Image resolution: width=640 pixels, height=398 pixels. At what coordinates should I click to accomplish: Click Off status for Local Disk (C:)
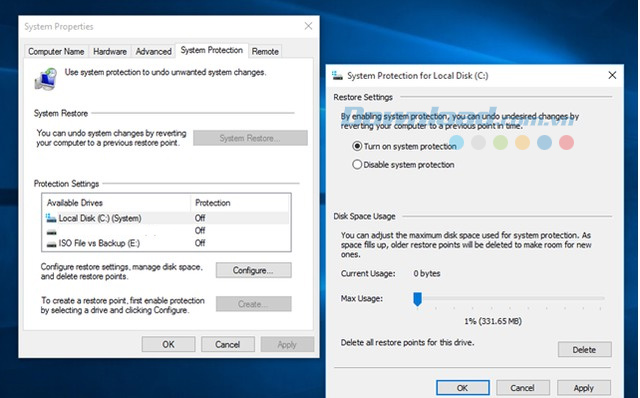point(200,218)
